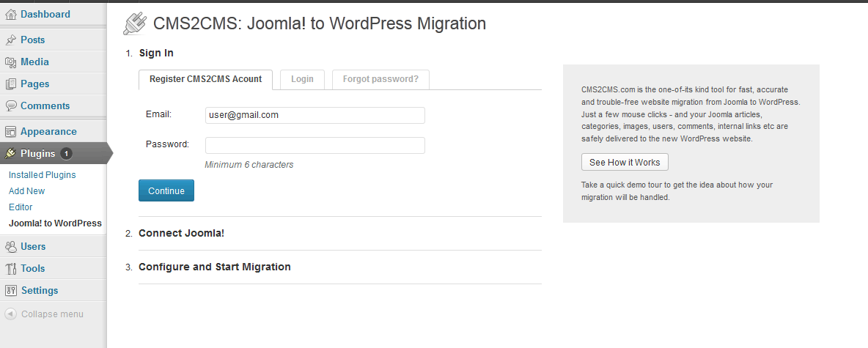This screenshot has width=868, height=348.
Task: Click the Settings sliders icon
Action: pyautogui.click(x=10, y=290)
